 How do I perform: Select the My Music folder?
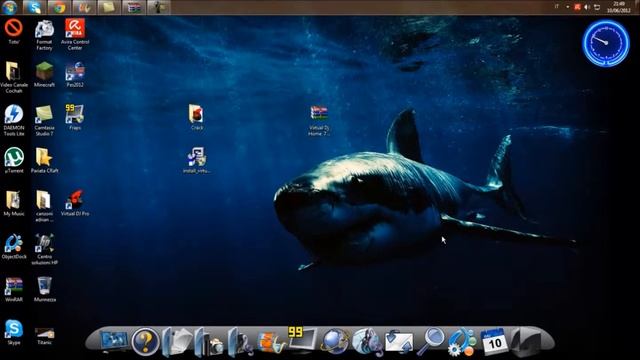pyautogui.click(x=13, y=203)
